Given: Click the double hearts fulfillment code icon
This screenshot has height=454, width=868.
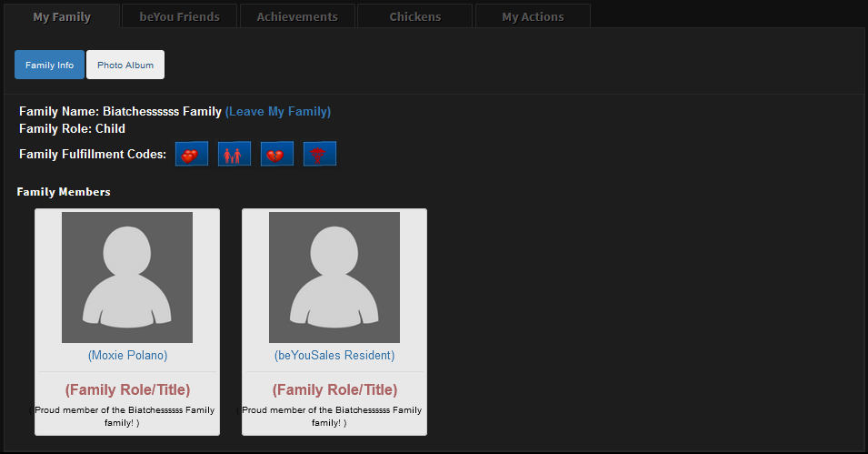Looking at the screenshot, I should click(x=192, y=154).
